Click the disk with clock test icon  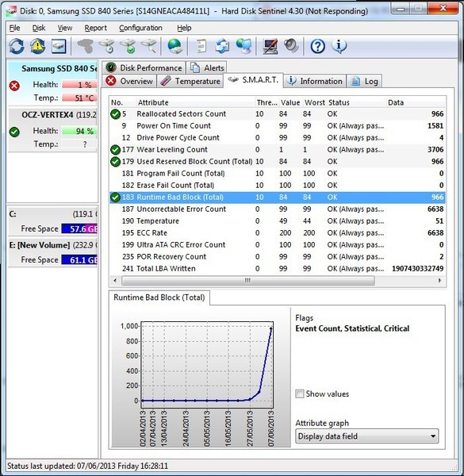tap(107, 47)
